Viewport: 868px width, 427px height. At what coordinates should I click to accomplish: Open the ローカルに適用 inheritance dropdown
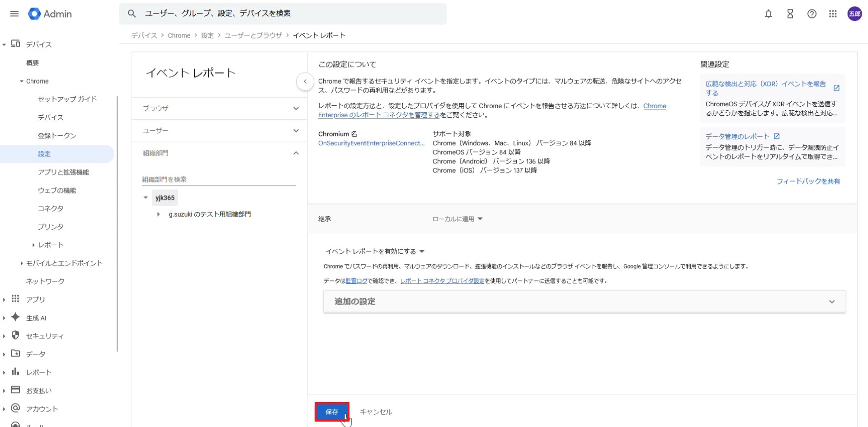click(457, 219)
